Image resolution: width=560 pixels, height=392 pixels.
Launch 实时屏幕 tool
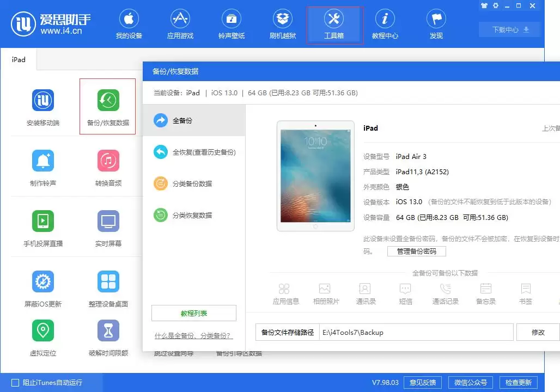pyautogui.click(x=108, y=229)
